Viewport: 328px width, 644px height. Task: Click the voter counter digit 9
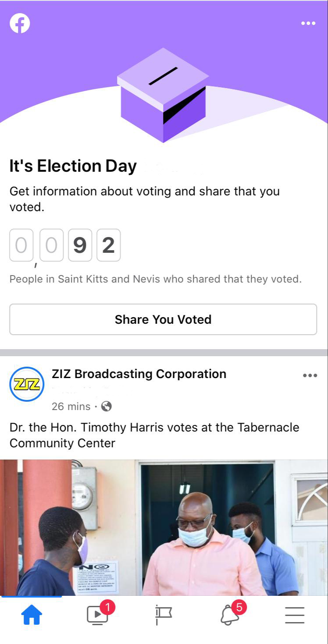(80, 245)
